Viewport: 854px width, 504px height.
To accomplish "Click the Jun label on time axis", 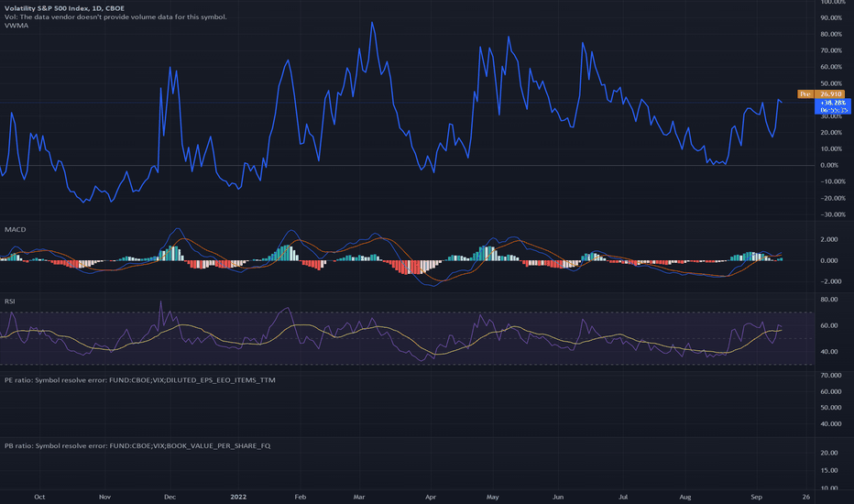I will point(558,497).
